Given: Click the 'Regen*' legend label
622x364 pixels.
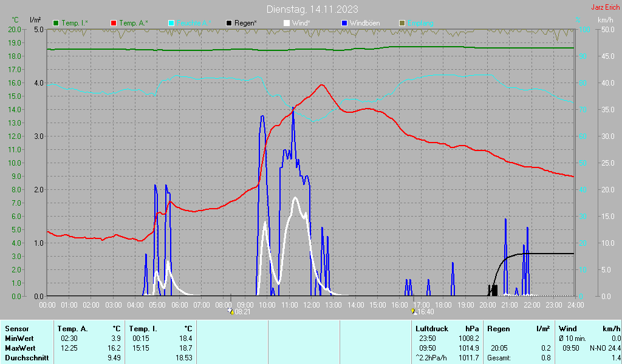Looking at the screenshot, I should click(245, 23).
